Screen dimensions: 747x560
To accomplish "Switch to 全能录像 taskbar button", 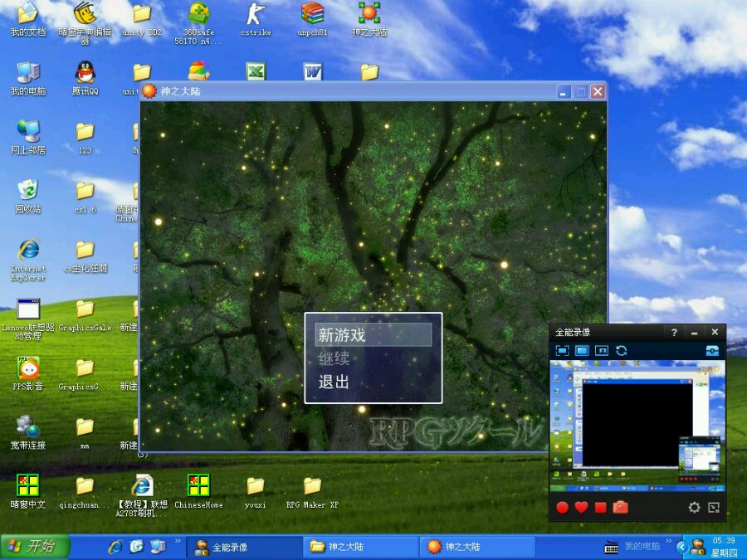I will coord(243,547).
